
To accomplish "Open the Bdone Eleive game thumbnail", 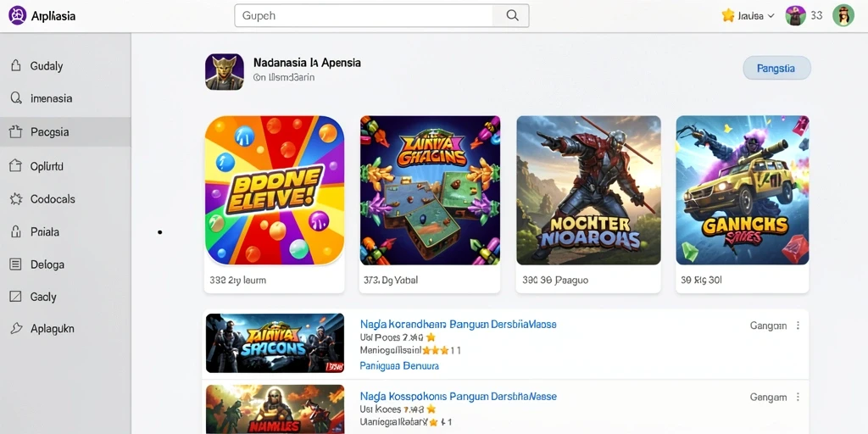I will click(275, 191).
